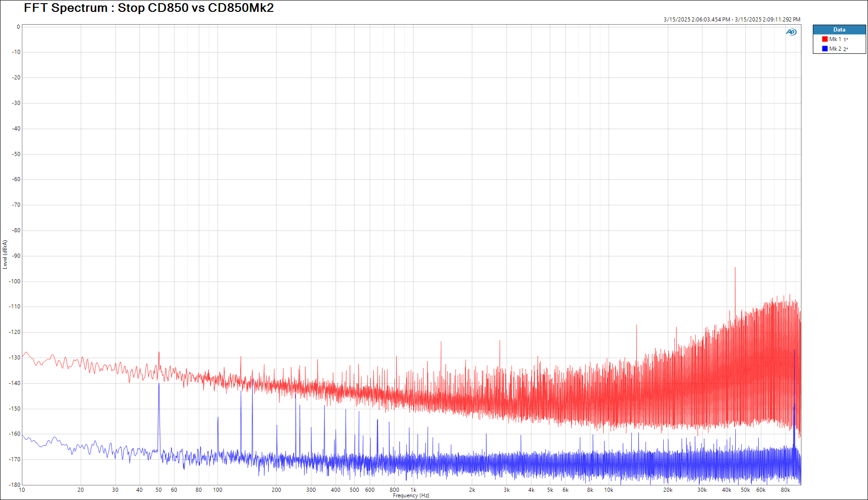This screenshot has width=868, height=500.
Task: Click the 80k frequency tick label
Action: tap(785, 490)
